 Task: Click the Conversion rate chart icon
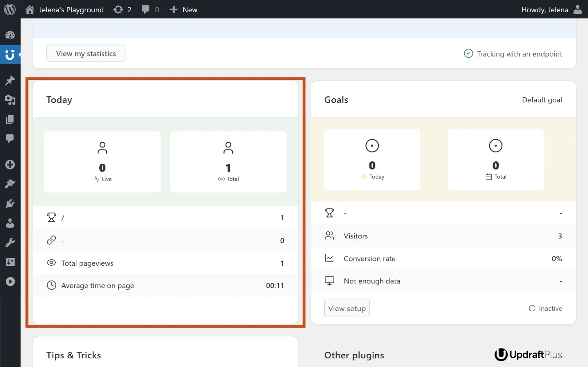[x=329, y=258]
